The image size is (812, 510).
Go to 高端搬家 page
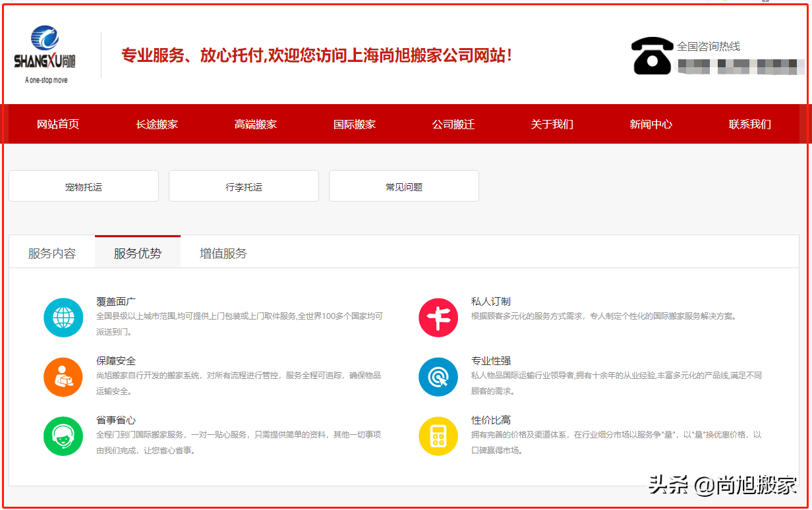point(256,124)
